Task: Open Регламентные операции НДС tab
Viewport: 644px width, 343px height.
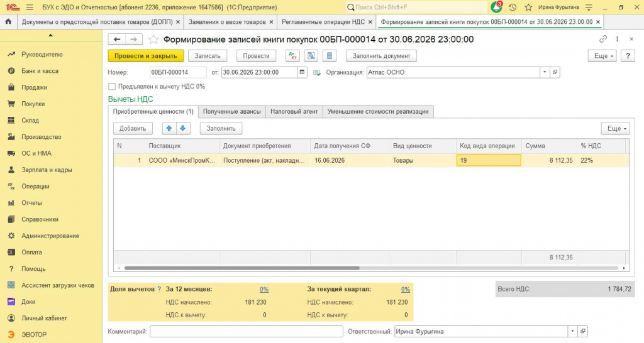Action: pyautogui.click(x=323, y=22)
